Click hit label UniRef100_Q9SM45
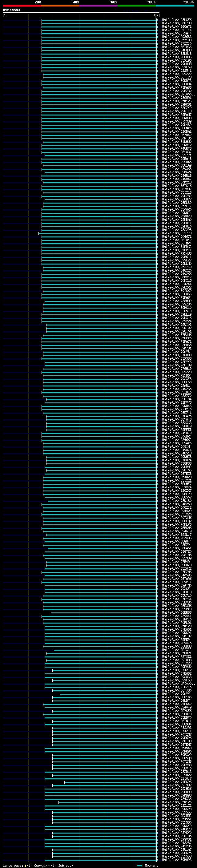Viewport: 197px width, 868px height. pyautogui.click(x=177, y=162)
